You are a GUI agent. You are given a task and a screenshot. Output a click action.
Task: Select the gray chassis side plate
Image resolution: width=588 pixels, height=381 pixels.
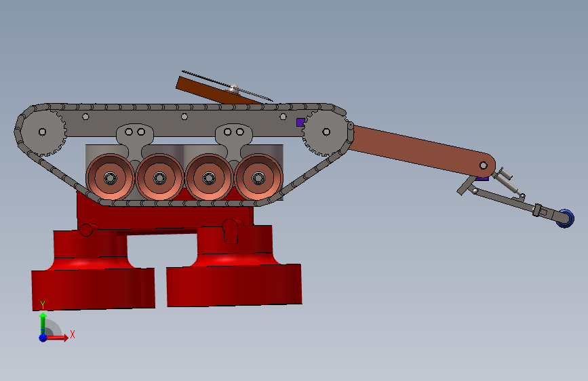coord(184,123)
